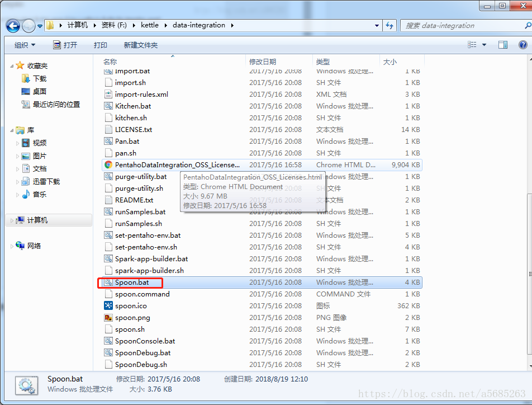Select the runSamples.bat file icon
Image resolution: width=532 pixels, height=405 pixels.
108,211
